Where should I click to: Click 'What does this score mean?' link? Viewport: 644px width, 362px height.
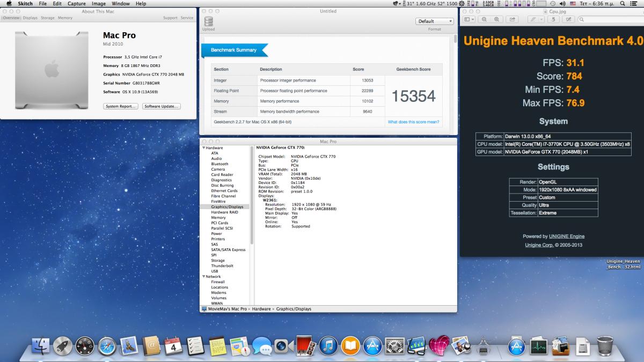click(413, 122)
